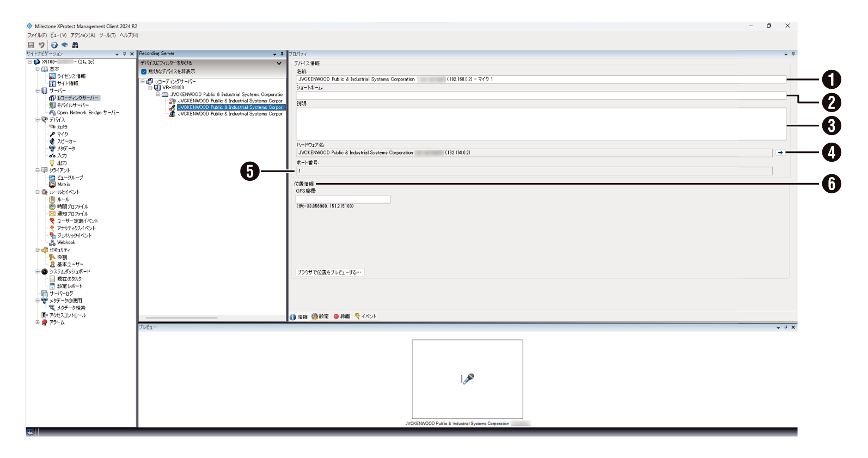Click the microphone icon in the preview
The height and width of the screenshot is (458, 868).
click(467, 378)
